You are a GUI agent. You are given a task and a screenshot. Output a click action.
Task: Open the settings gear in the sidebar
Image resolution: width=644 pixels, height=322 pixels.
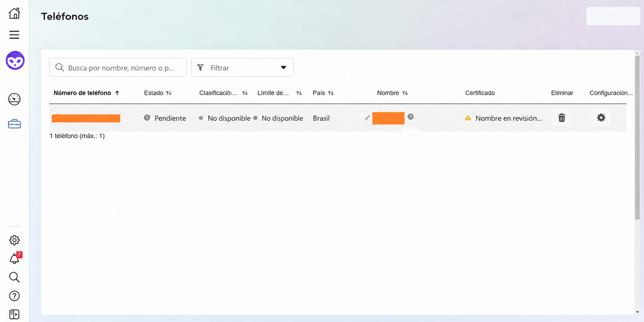[14, 240]
